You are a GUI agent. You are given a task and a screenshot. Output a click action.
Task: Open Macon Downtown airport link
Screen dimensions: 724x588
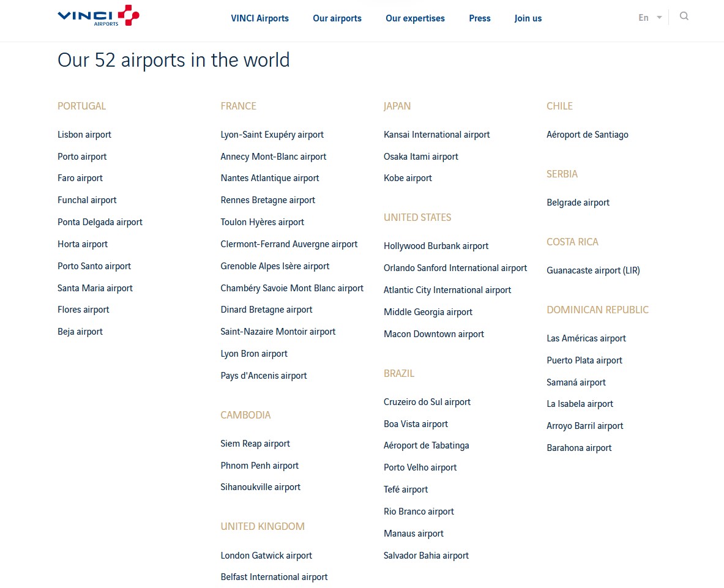coord(434,334)
